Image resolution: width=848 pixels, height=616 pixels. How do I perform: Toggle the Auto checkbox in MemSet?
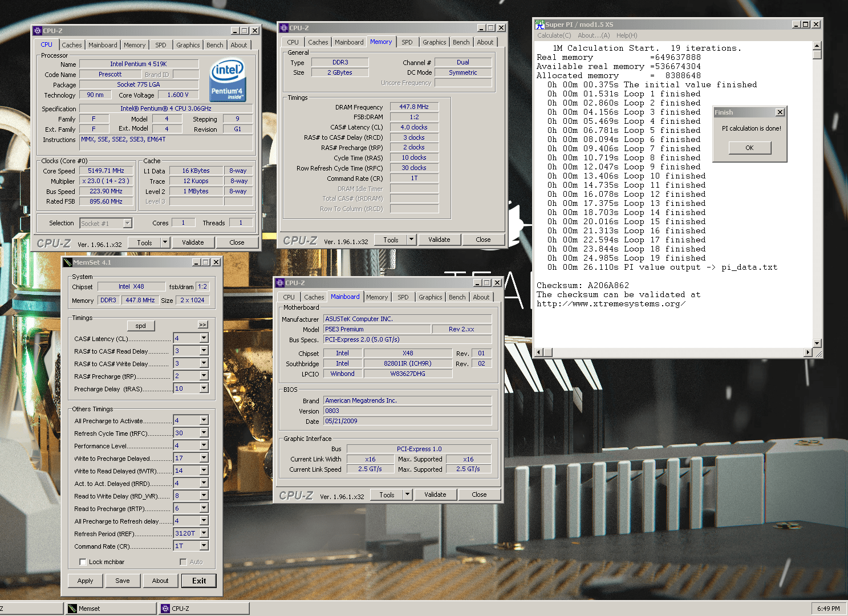(183, 562)
